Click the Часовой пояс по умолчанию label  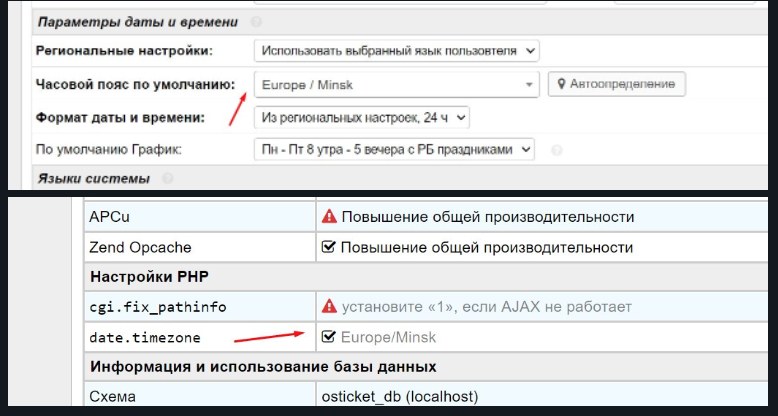pyautogui.click(x=135, y=84)
